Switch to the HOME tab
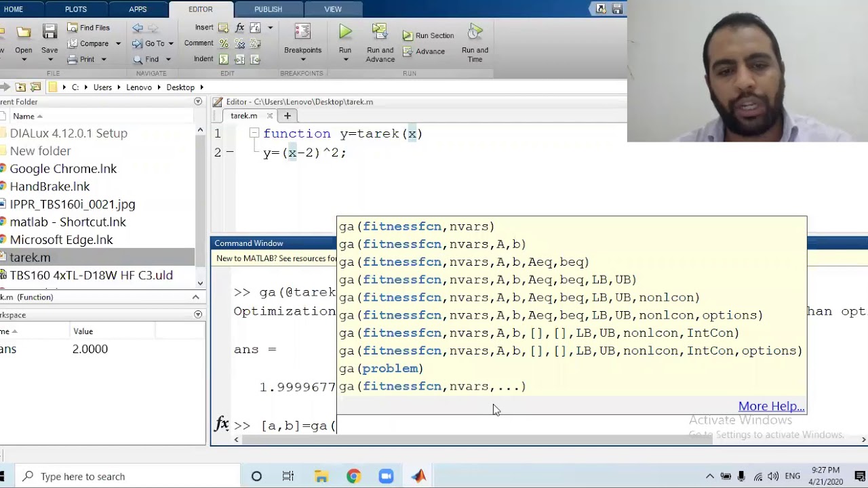 13,9
